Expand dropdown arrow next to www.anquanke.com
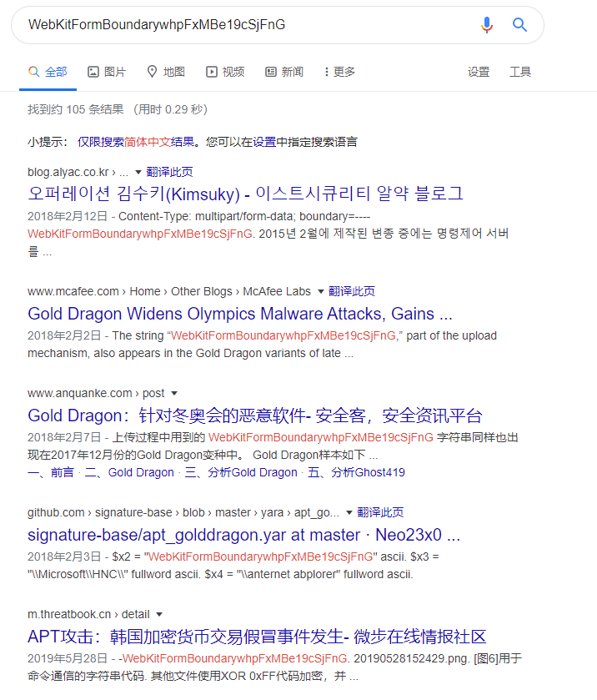 pyautogui.click(x=174, y=393)
